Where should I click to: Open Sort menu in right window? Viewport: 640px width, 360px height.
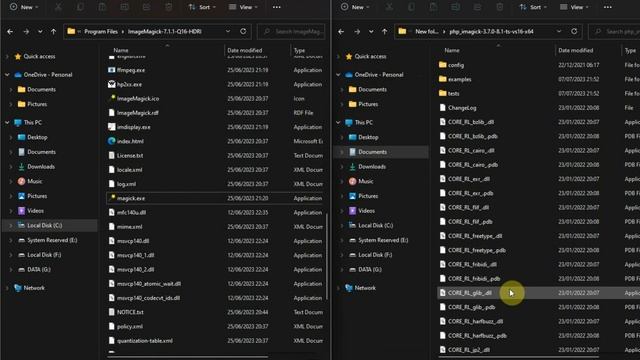(533, 7)
